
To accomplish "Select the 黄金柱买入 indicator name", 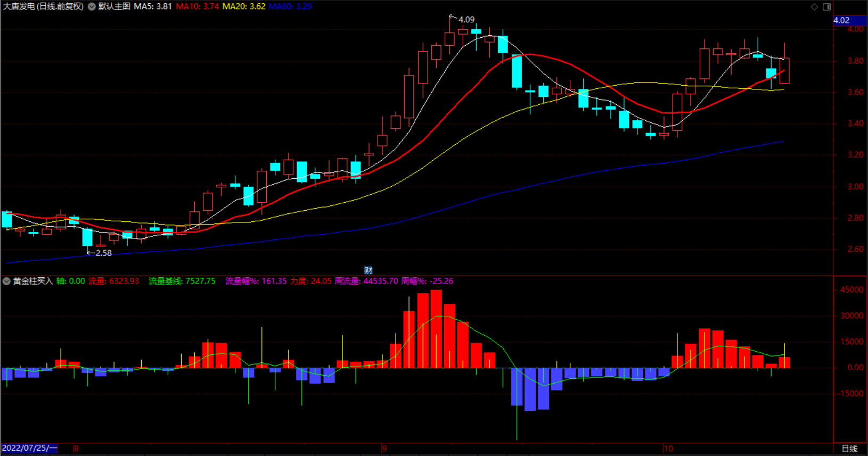I will coord(33,281).
